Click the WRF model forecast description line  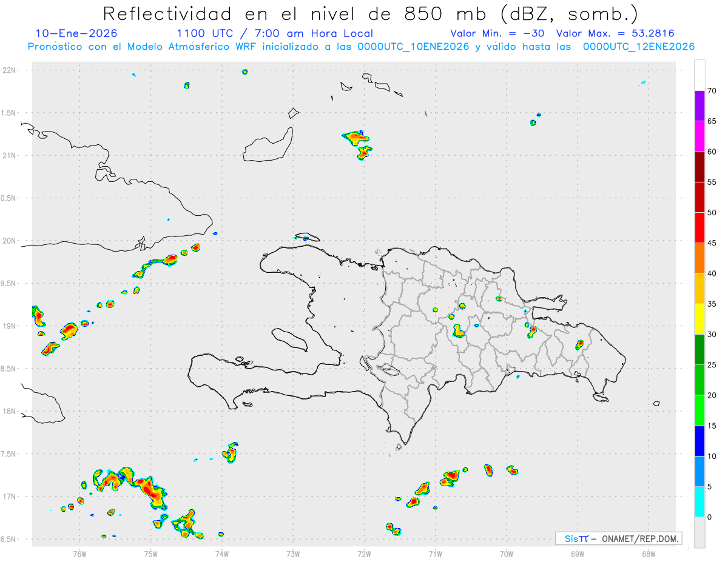coord(361,47)
